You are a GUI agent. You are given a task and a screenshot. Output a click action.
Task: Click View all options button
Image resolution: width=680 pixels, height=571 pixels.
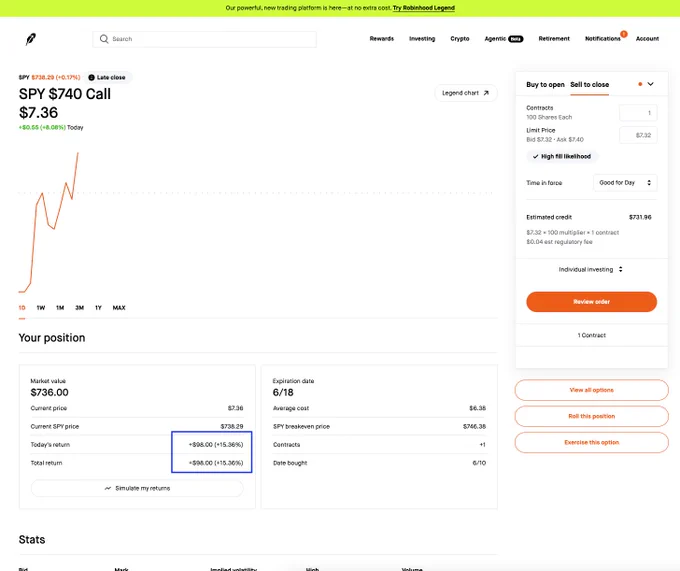coord(592,390)
